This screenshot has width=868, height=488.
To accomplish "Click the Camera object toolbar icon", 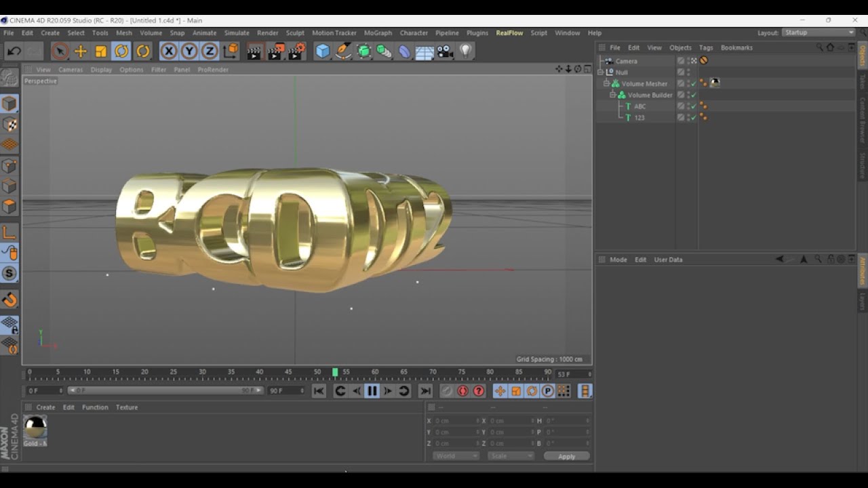I will click(x=445, y=52).
